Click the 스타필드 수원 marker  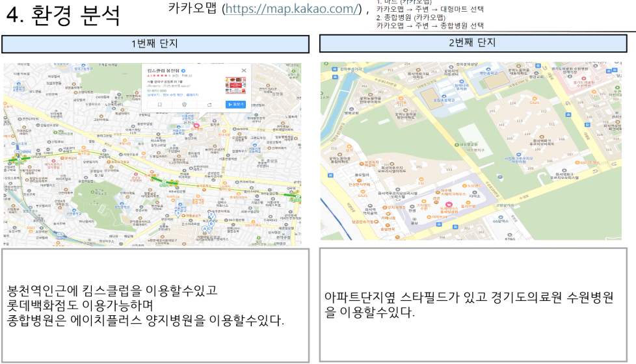coord(424,201)
